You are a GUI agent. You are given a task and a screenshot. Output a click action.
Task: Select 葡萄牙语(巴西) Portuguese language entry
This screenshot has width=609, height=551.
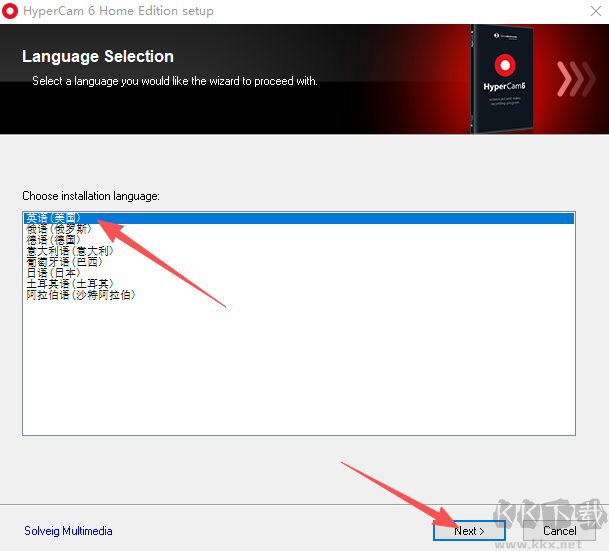pos(64,262)
